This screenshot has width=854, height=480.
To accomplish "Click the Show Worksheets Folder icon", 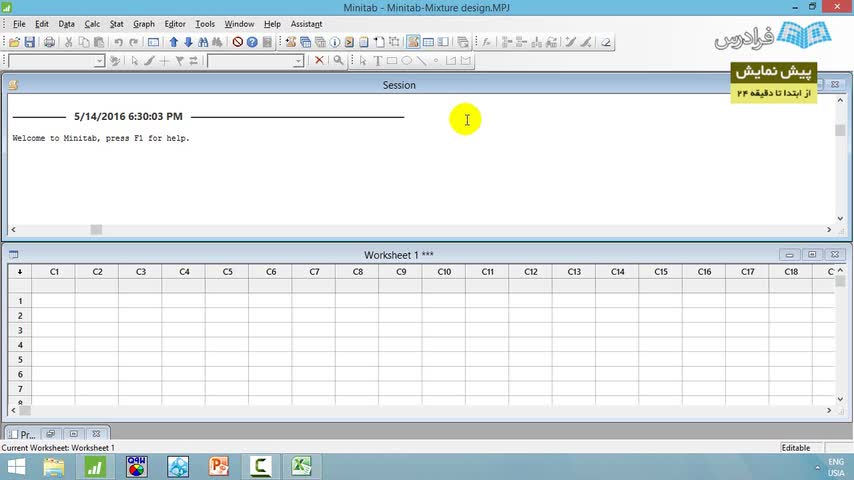I will click(x=305, y=42).
